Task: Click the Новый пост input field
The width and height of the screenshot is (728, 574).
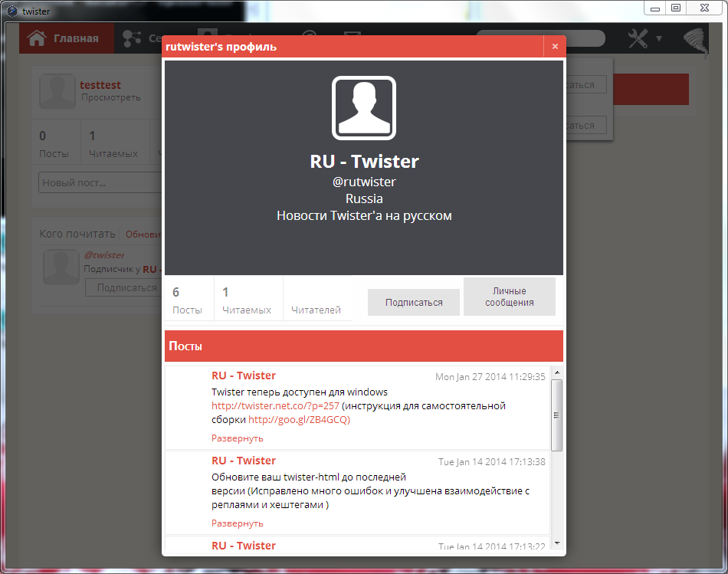Action: 100,182
